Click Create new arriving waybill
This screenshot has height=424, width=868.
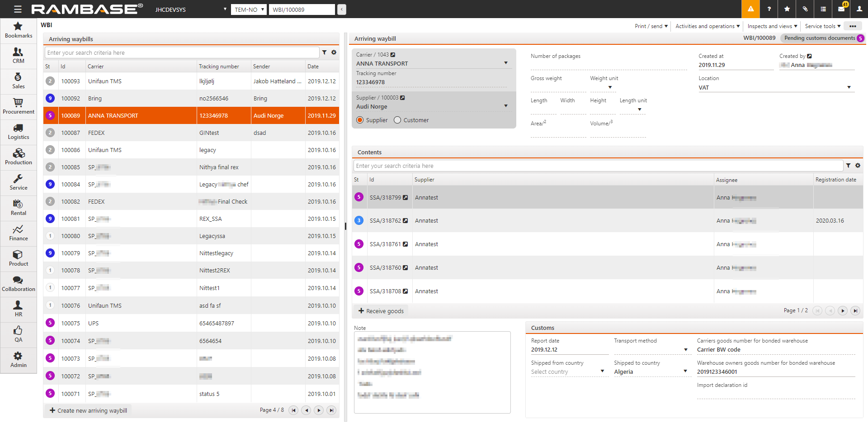point(88,410)
